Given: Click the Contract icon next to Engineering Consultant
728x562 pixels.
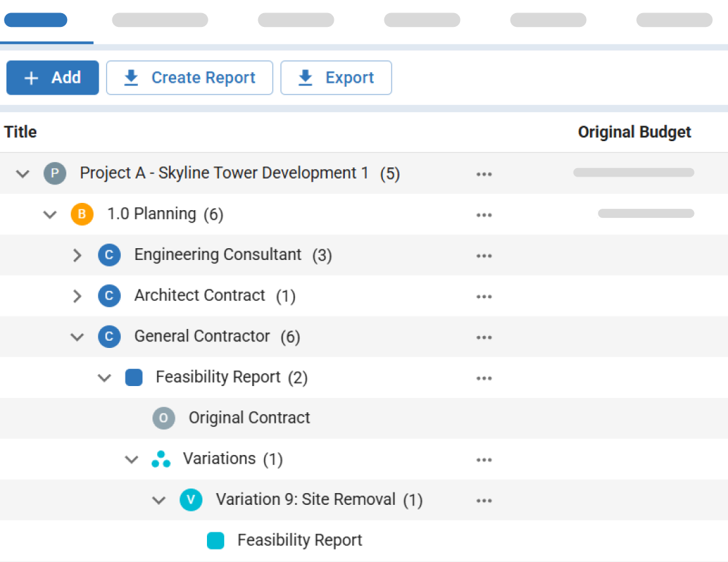Looking at the screenshot, I should (109, 255).
